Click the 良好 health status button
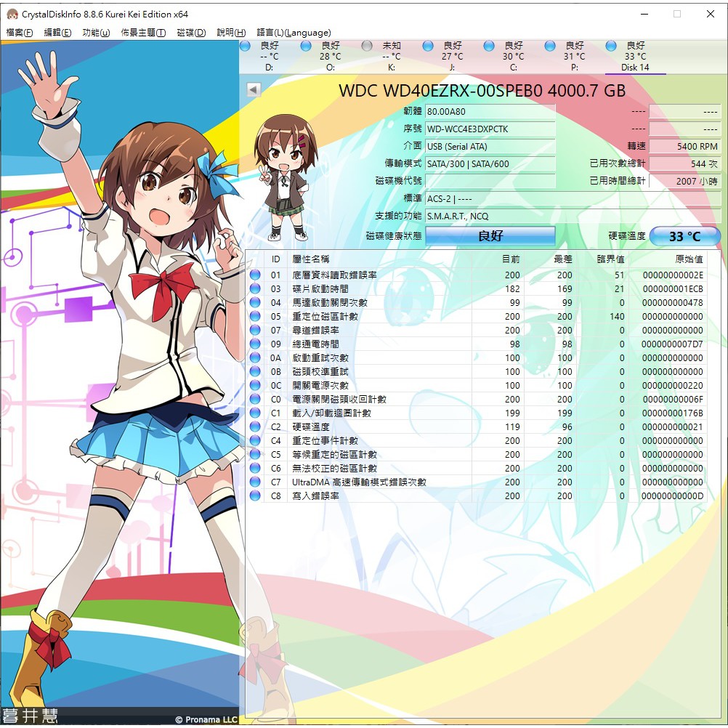Screen dimensions: 728x728 (490, 236)
